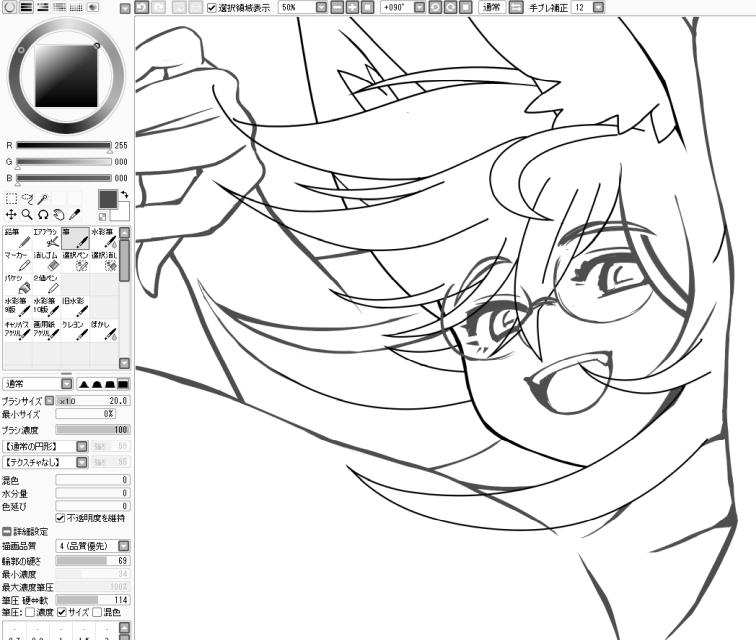The width and height of the screenshot is (756, 640).
Task: Open the rotation angle +090° dropdown
Action: click(420, 7)
